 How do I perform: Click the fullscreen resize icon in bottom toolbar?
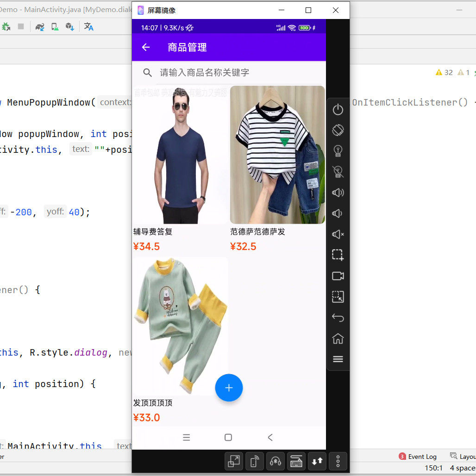tap(233, 461)
